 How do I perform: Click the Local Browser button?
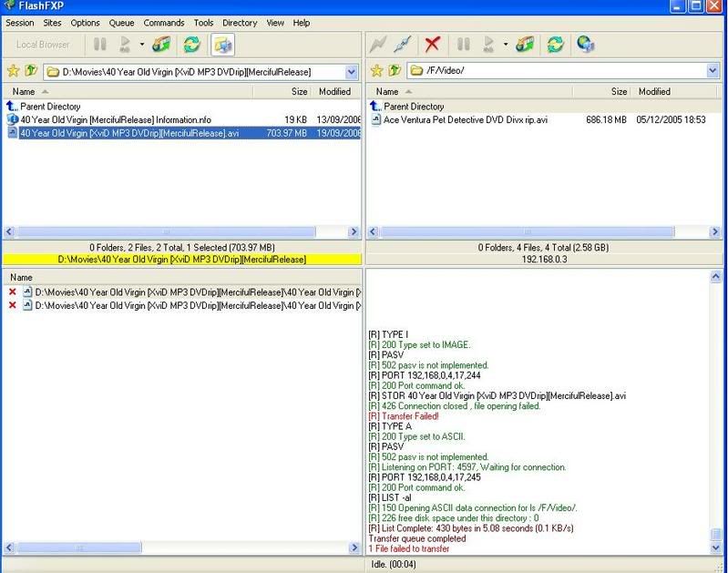[x=43, y=45]
